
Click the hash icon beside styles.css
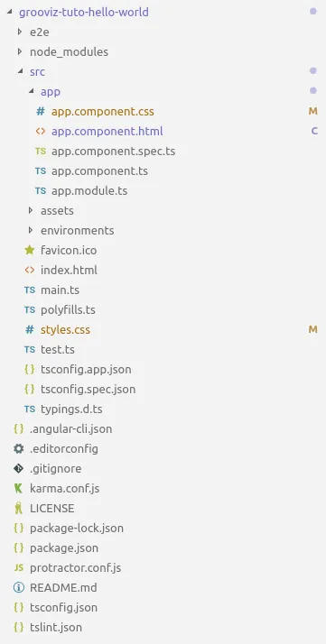pos(30,329)
